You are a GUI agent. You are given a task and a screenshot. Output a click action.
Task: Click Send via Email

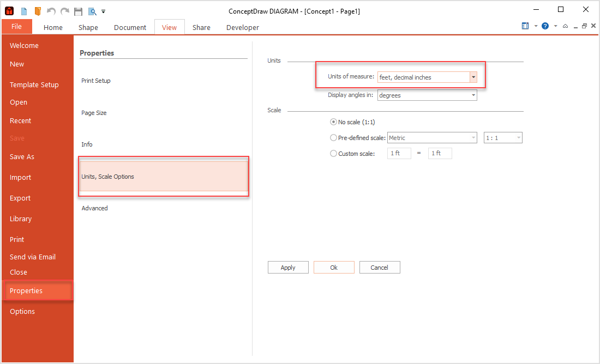pos(33,257)
